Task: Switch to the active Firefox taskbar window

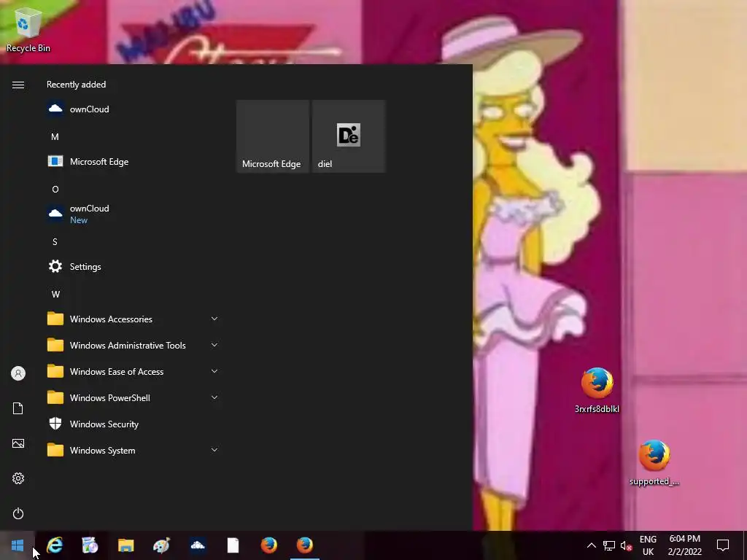Action: [305, 545]
